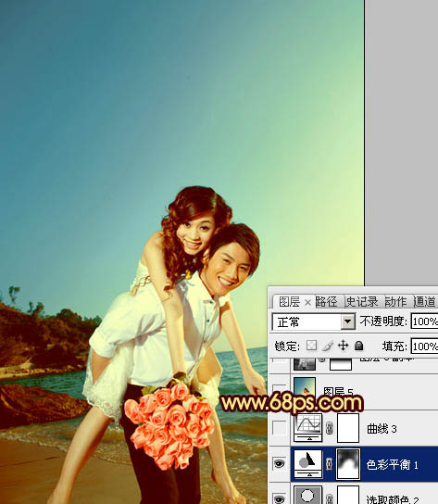Select the 色彩平衡 1 layer mask thumbnail

[x=348, y=464]
